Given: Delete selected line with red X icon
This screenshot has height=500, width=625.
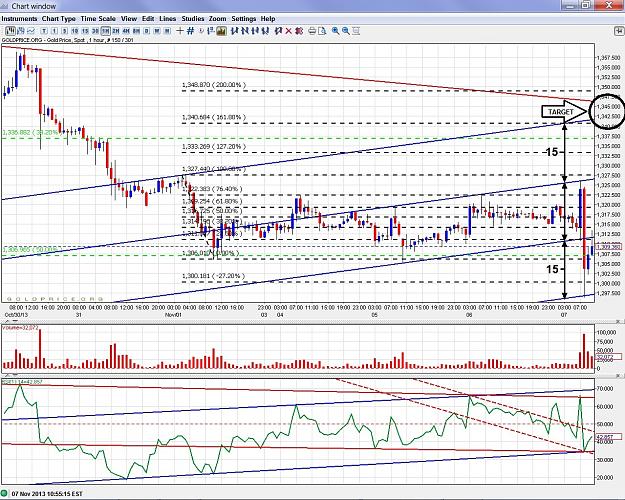Looking at the screenshot, I should click(289, 31).
